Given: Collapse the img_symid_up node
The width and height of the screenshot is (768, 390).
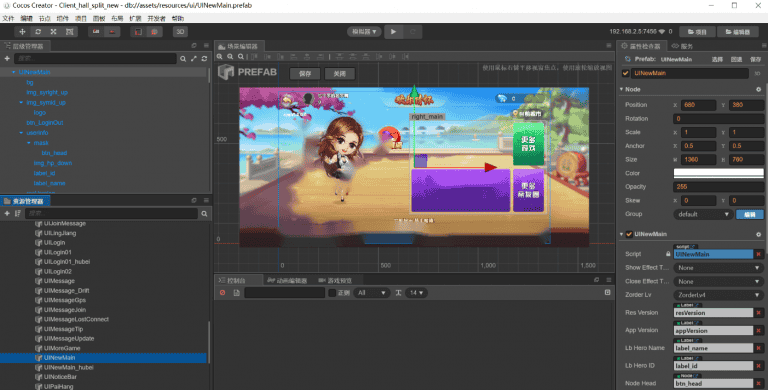Looking at the screenshot, I should 21,102.
